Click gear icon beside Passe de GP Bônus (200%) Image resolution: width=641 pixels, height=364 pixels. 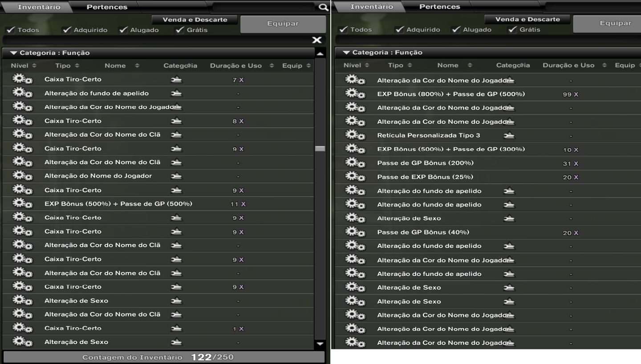[355, 163]
